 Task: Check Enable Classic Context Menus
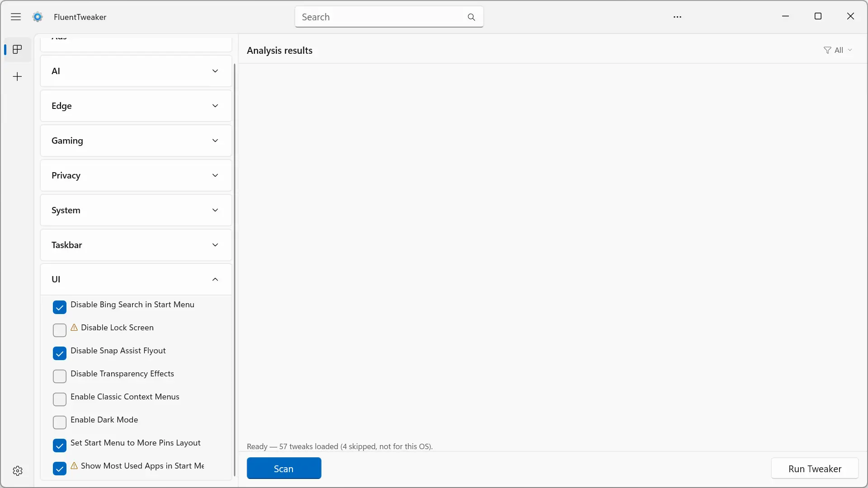click(60, 399)
